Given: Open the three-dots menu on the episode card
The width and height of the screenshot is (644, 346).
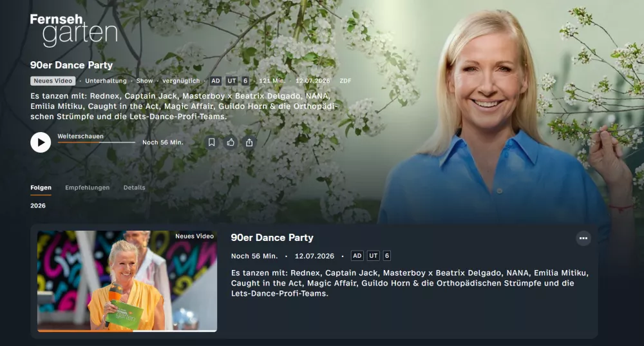Looking at the screenshot, I should click(583, 238).
